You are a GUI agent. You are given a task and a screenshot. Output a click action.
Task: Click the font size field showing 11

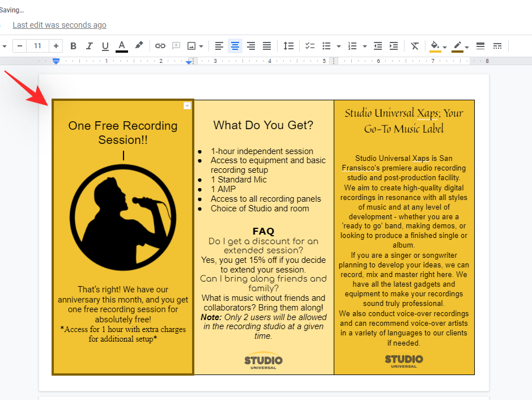37,46
